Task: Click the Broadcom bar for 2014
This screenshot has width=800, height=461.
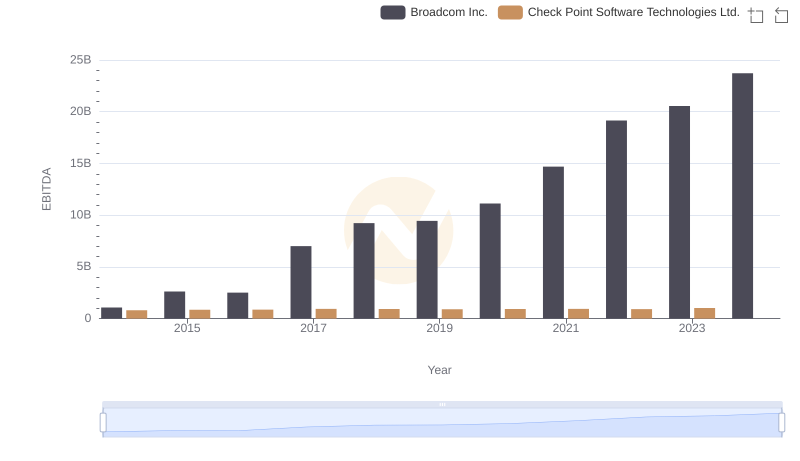Action: [111, 313]
